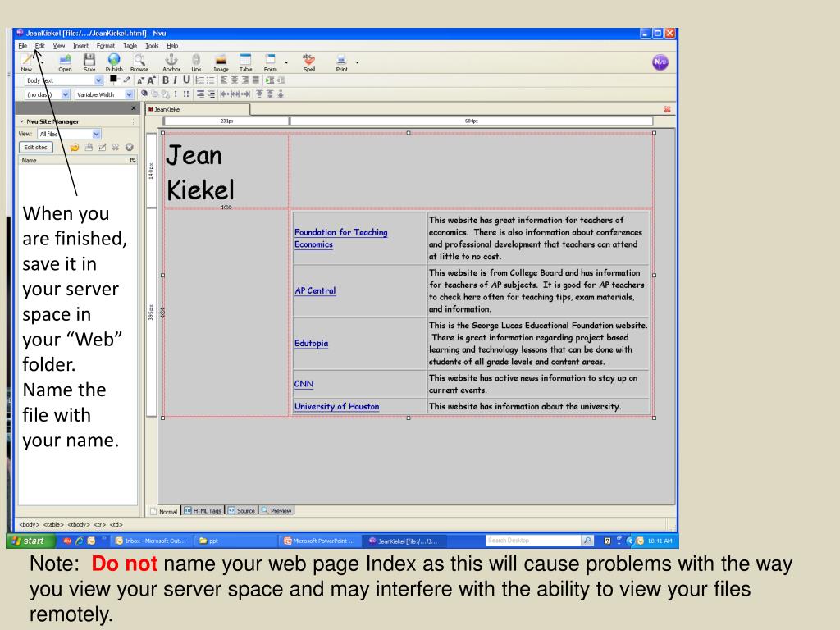Click the Name column header
Image resolution: width=840 pixels, height=630 pixels.
[x=73, y=160]
